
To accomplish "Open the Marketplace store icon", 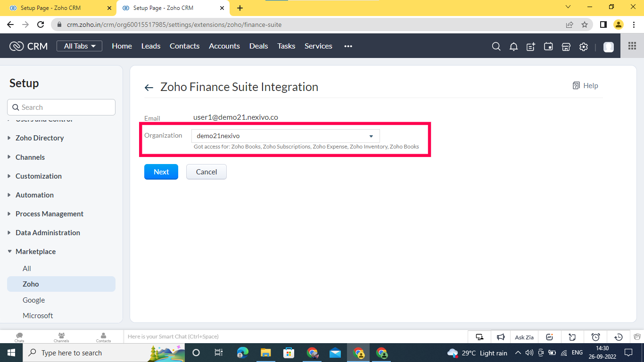I will click(x=566, y=46).
